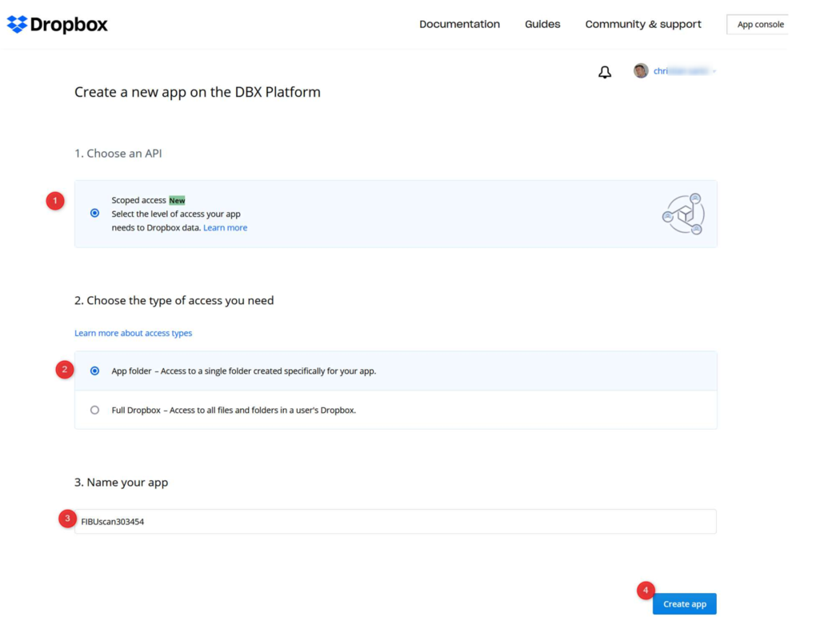Open the notifications bell
The height and width of the screenshot is (625, 840).
pyautogui.click(x=605, y=72)
